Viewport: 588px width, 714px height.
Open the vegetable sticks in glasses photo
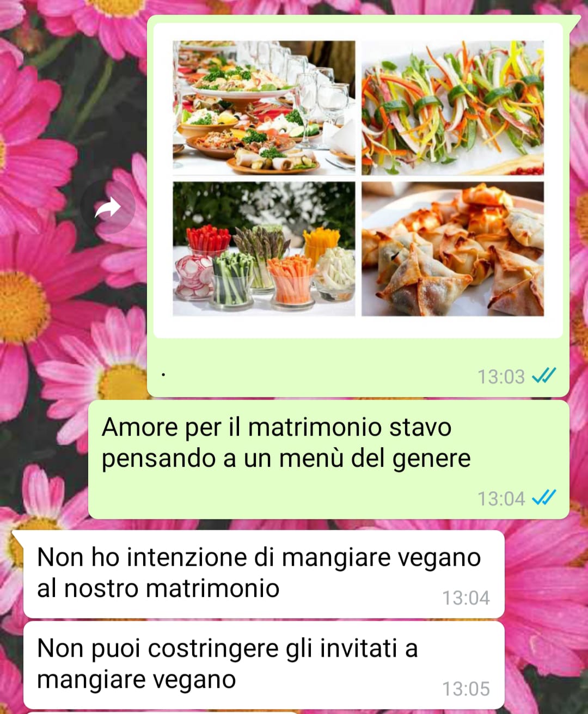(264, 249)
